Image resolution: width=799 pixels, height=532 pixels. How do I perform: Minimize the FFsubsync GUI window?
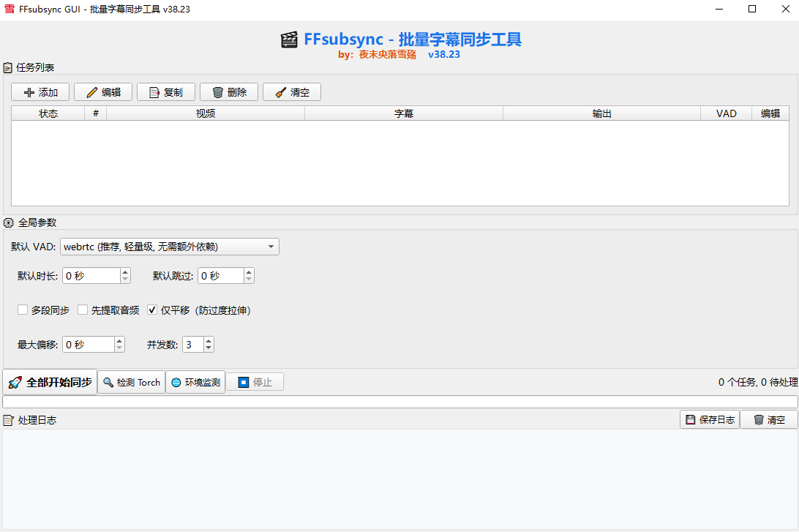pyautogui.click(x=719, y=10)
